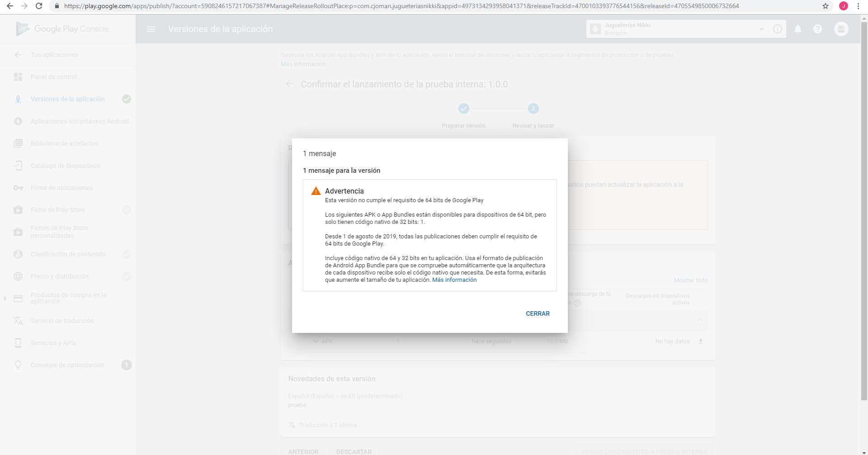Open Consejos de optimización
The width and height of the screenshot is (868, 455).
(68, 365)
